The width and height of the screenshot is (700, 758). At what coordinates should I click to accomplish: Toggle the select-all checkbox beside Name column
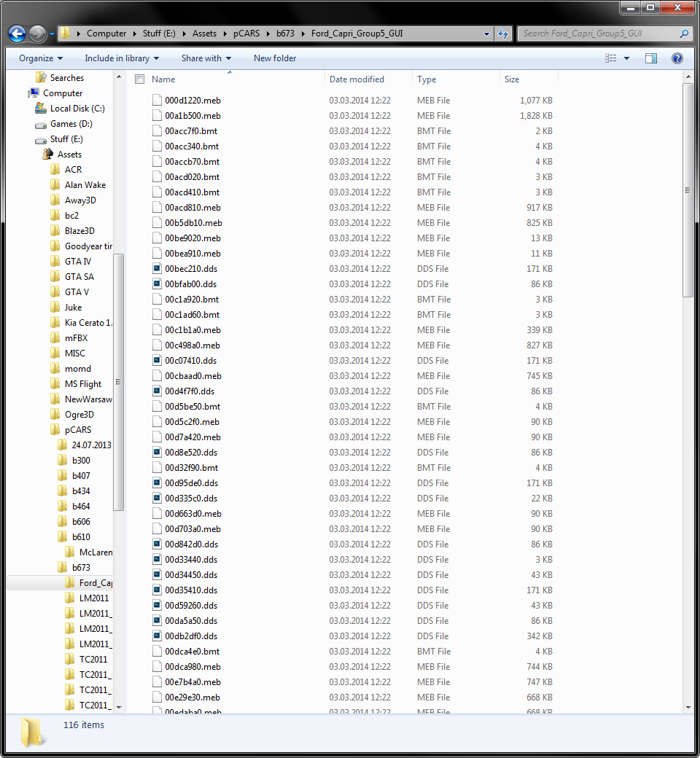(x=138, y=79)
